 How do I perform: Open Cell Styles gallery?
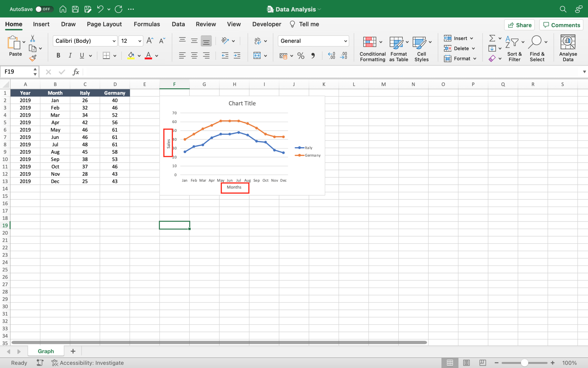click(x=421, y=48)
